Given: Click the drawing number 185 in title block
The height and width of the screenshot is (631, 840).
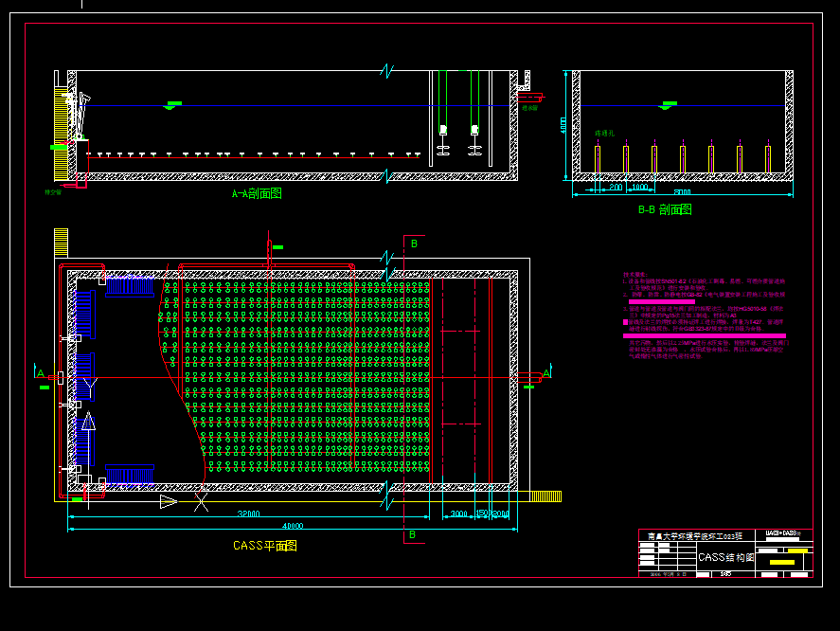Looking at the screenshot, I should pyautogui.click(x=727, y=573).
